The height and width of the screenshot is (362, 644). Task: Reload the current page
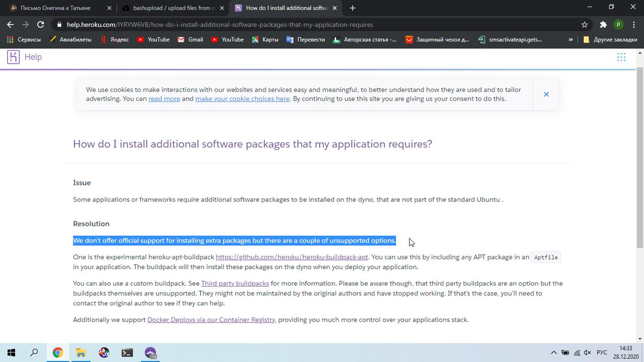coord(41,24)
